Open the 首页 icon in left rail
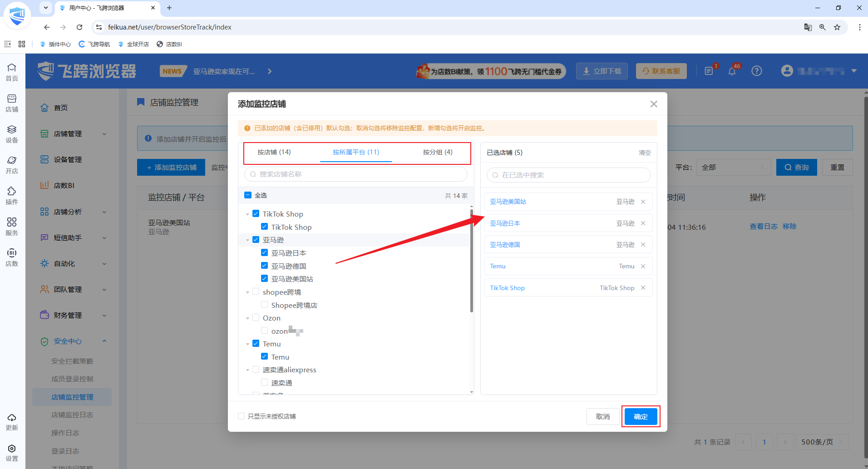Image resolution: width=868 pixels, height=469 pixels. tap(12, 72)
